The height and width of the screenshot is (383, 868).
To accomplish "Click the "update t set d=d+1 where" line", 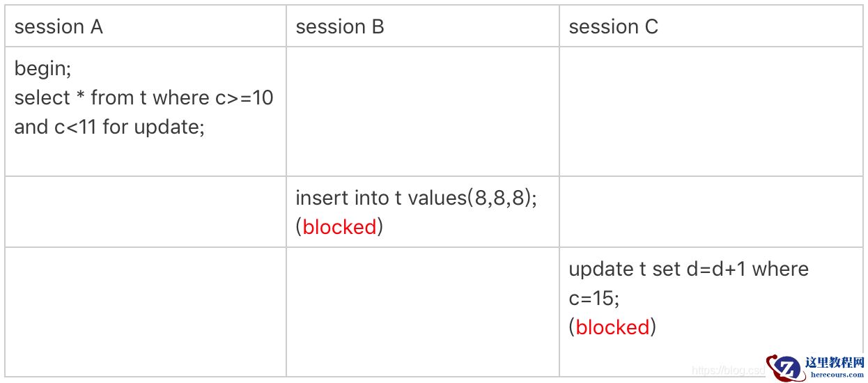I will click(x=688, y=269).
